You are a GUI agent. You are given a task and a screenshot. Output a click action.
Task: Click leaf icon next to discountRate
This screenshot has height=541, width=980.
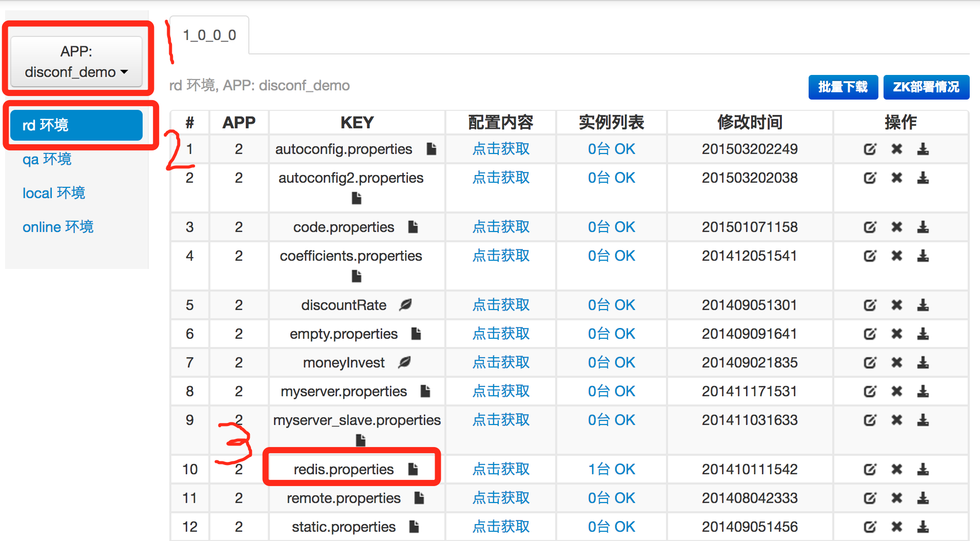[x=405, y=305]
